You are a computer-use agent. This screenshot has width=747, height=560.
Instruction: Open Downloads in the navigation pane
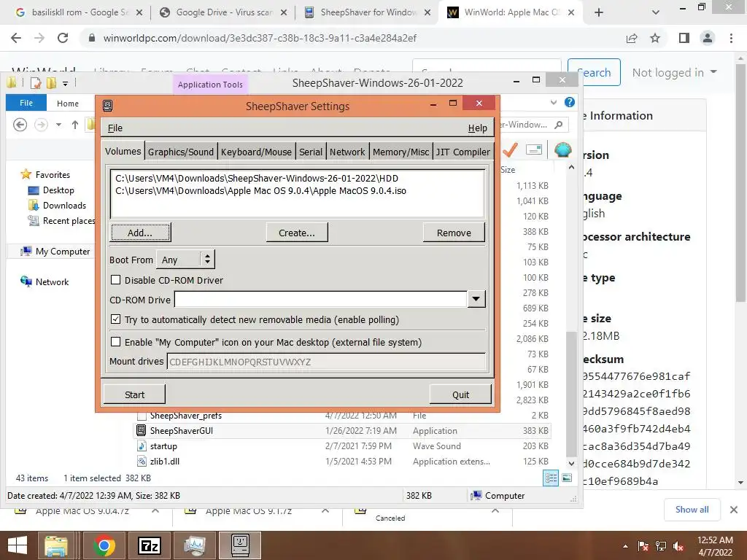pos(64,205)
